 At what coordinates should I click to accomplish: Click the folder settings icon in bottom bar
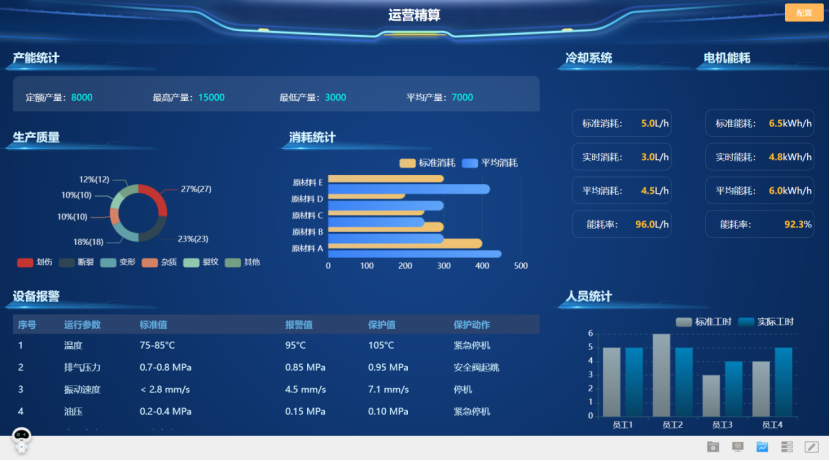(x=713, y=447)
